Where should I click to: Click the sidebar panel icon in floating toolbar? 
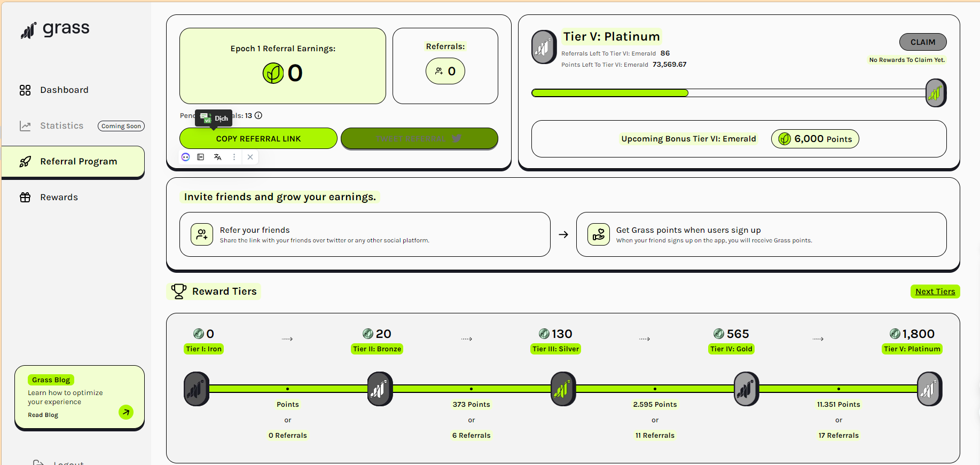tap(201, 157)
